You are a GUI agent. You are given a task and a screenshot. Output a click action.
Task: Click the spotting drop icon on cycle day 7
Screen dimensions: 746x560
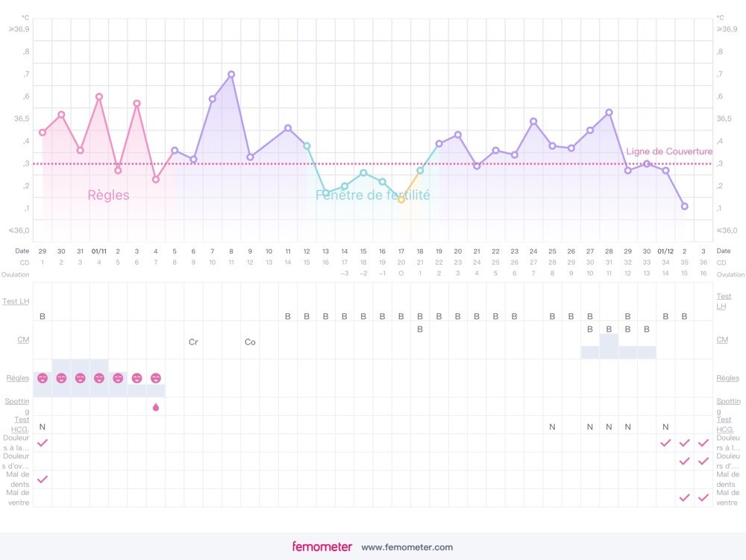(x=155, y=407)
